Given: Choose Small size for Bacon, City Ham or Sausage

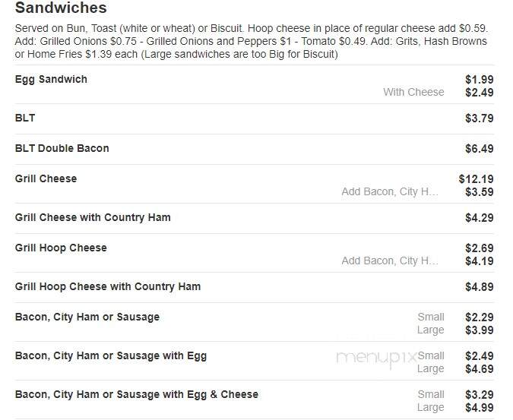Looking at the screenshot, I should click(431, 317).
